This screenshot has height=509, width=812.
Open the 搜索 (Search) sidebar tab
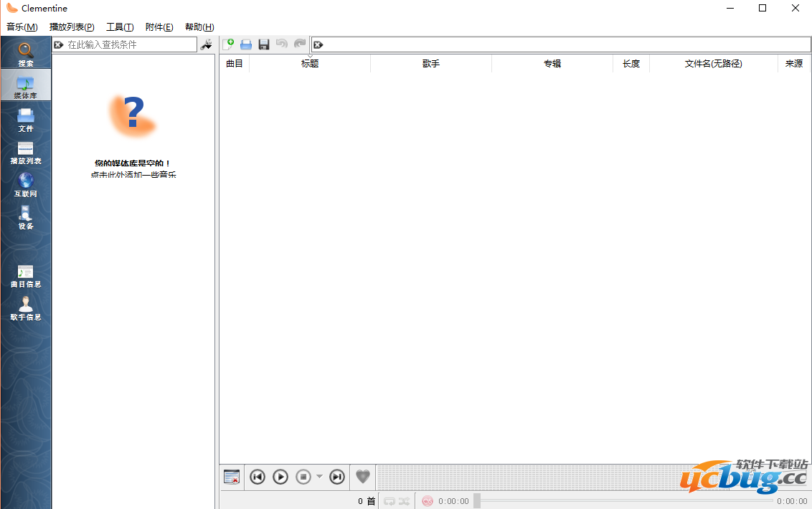(26, 54)
